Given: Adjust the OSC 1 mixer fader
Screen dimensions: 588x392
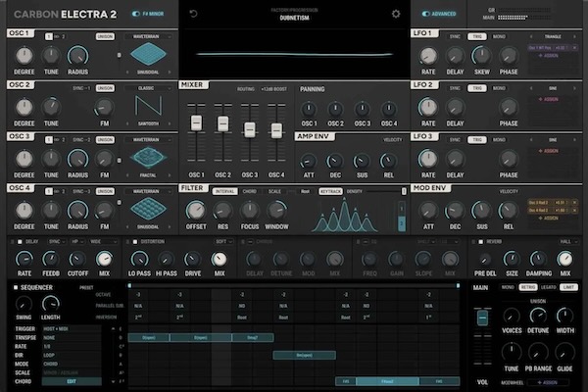Looking at the screenshot, I should click(196, 122).
